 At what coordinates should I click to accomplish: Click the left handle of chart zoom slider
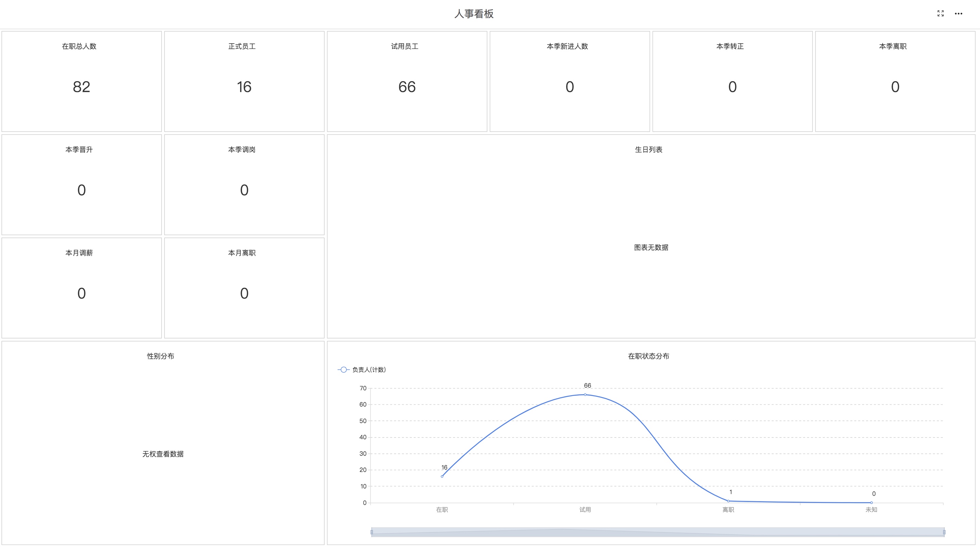[372, 532]
